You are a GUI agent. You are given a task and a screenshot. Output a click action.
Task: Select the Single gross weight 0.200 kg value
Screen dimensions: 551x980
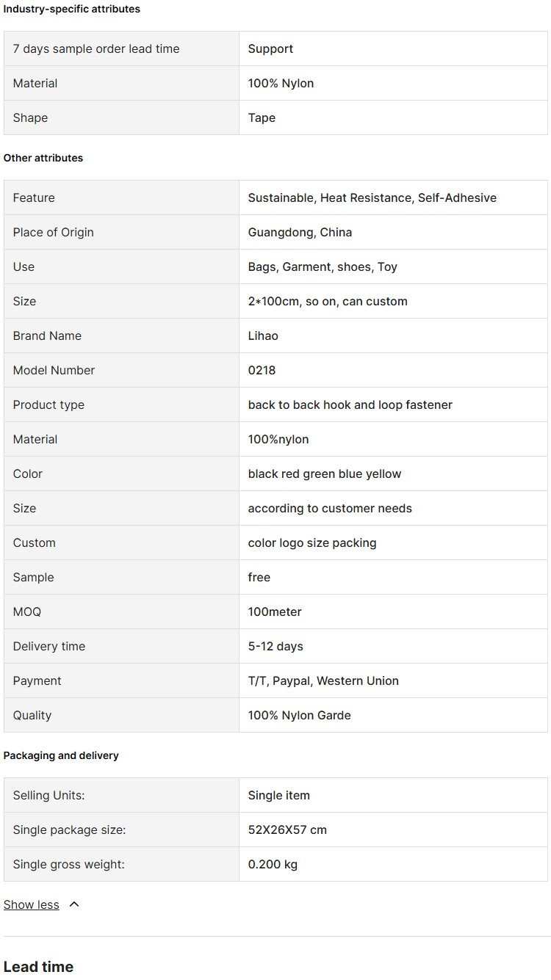273,864
